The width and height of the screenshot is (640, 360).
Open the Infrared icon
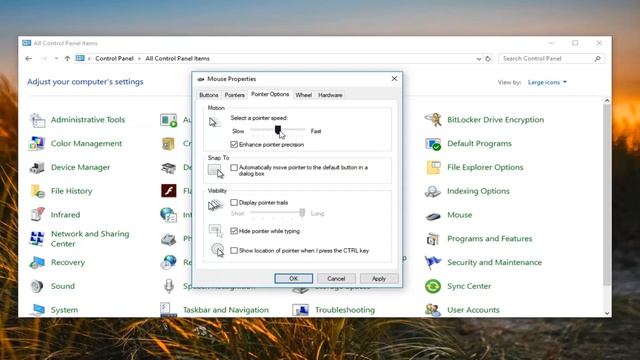tap(38, 215)
